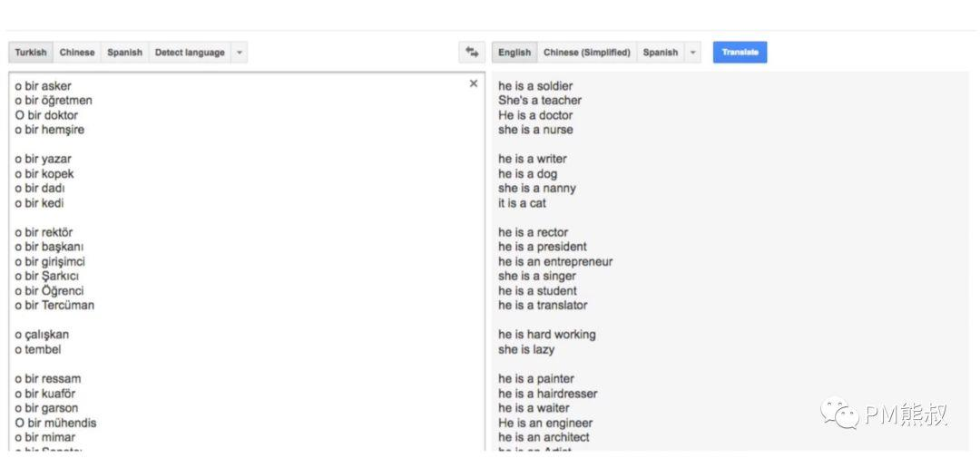980x458 pixels.
Task: Open source language dropdown arrow
Action: click(240, 53)
